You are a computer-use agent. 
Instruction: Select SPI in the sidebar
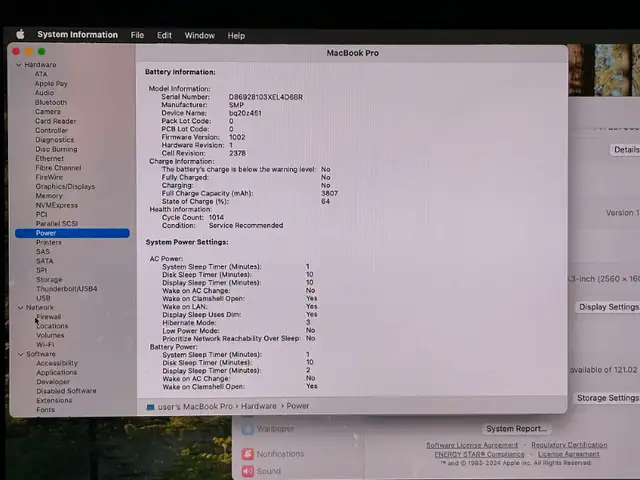point(41,270)
